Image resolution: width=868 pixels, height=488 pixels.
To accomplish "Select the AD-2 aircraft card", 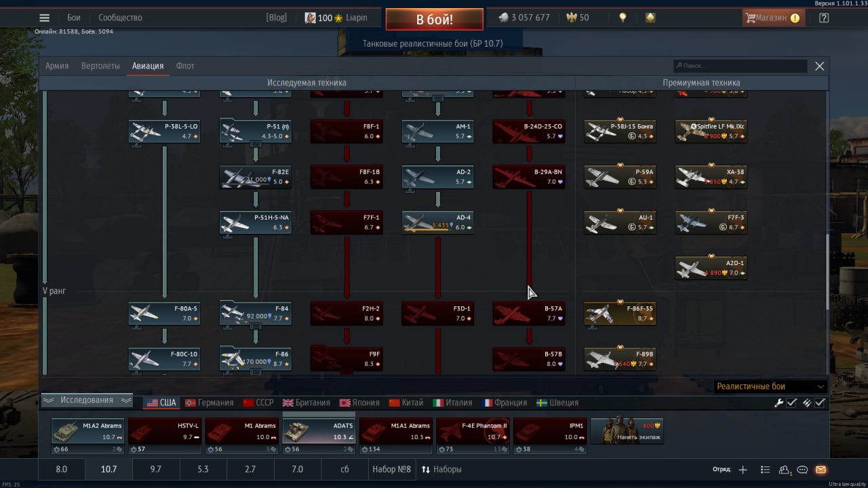I will point(437,177).
